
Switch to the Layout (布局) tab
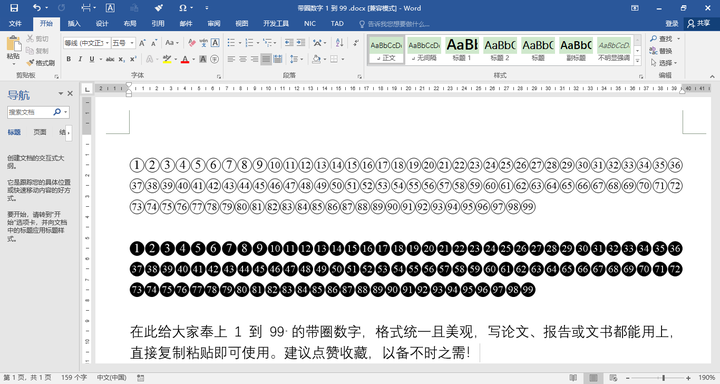[130, 23]
